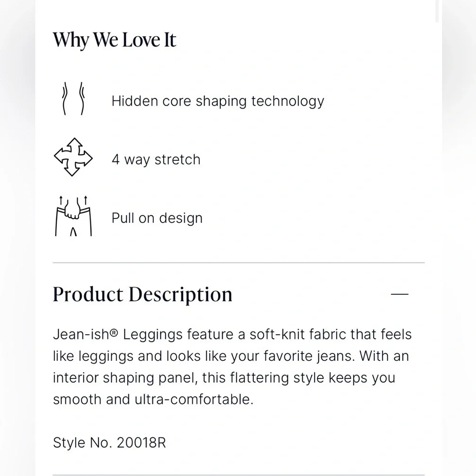Screen dimensions: 476x476
Task: Click the Why We Love It heading
Action: [114, 40]
